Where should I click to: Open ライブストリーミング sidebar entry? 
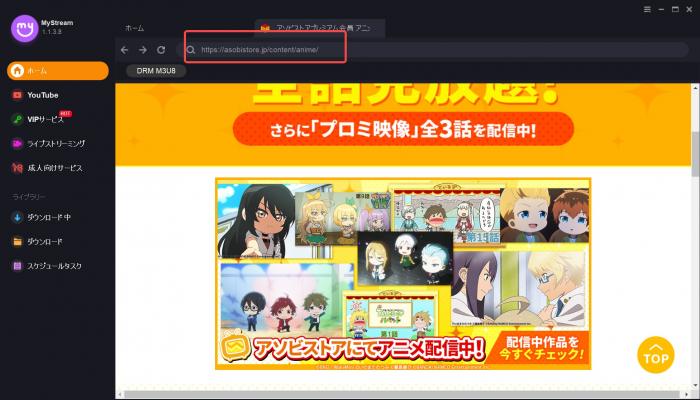(x=58, y=143)
